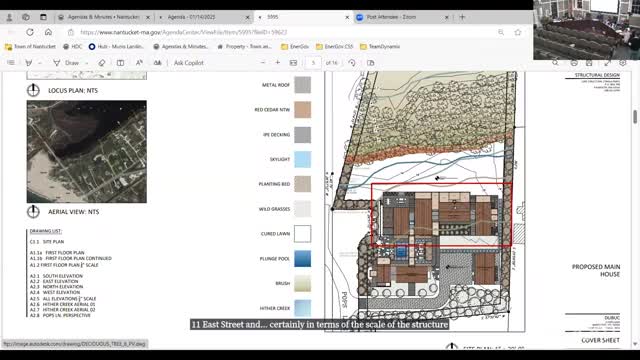Rotate the PDF page

pyautogui.click(x=352, y=63)
